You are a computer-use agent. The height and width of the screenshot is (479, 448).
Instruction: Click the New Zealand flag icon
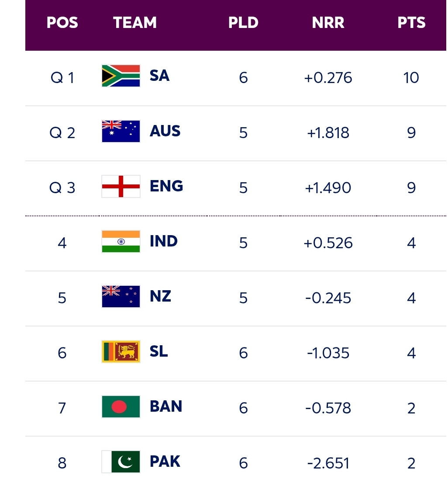tap(121, 296)
